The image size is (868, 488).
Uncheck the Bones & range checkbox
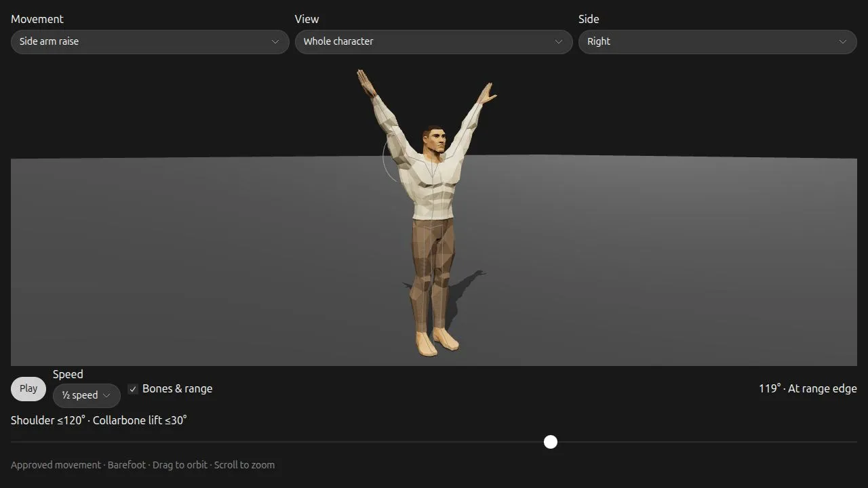133,389
